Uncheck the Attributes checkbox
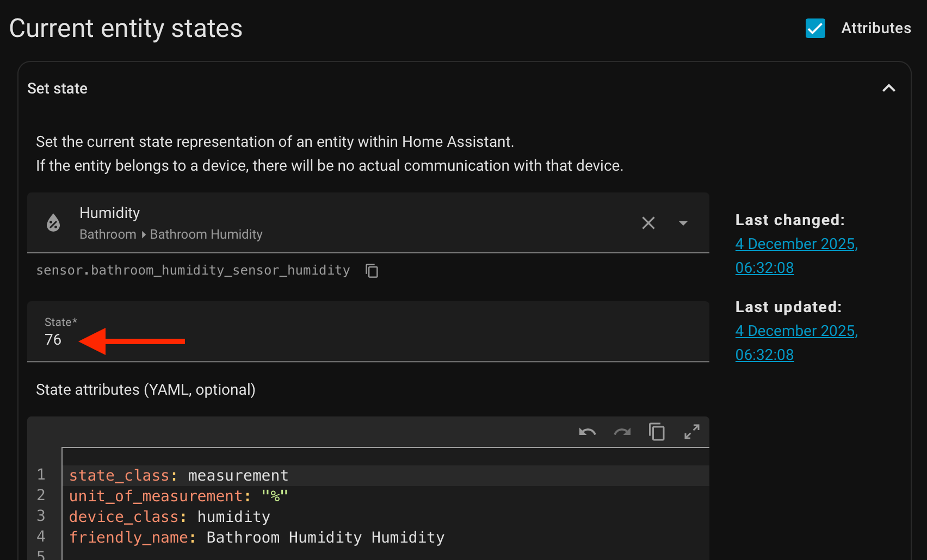The image size is (927, 560). tap(815, 28)
